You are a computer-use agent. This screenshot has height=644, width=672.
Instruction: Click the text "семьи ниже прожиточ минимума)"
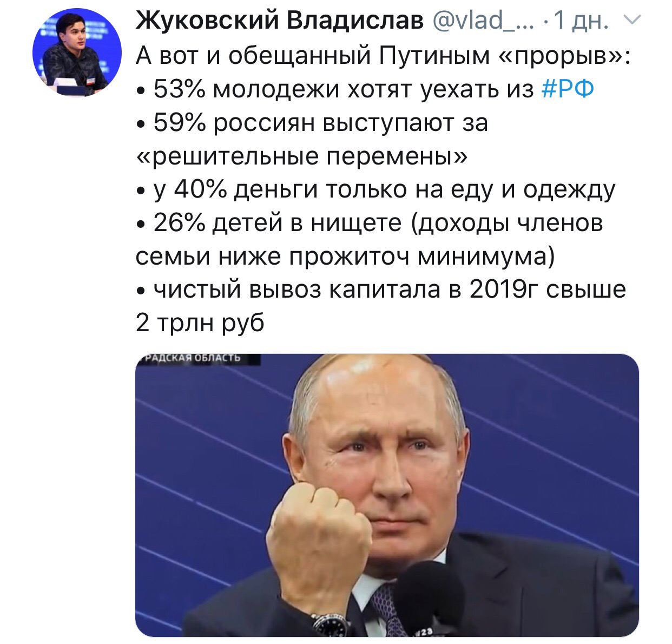pyautogui.click(x=345, y=257)
